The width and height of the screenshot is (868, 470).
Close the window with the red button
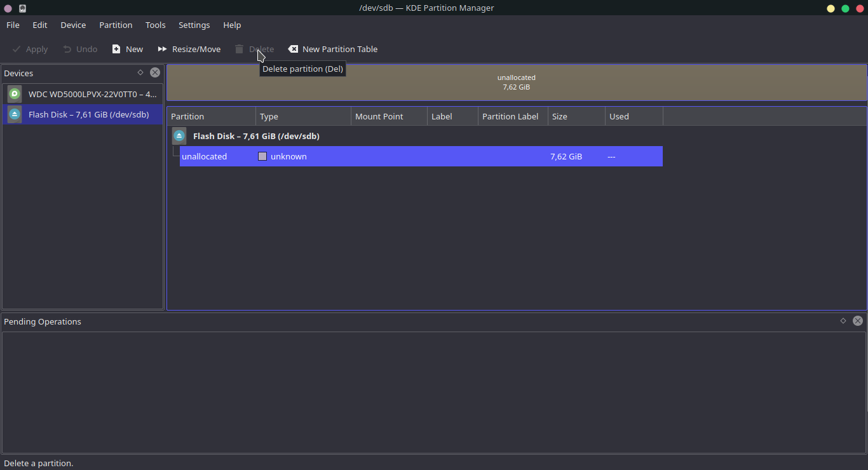click(859, 8)
